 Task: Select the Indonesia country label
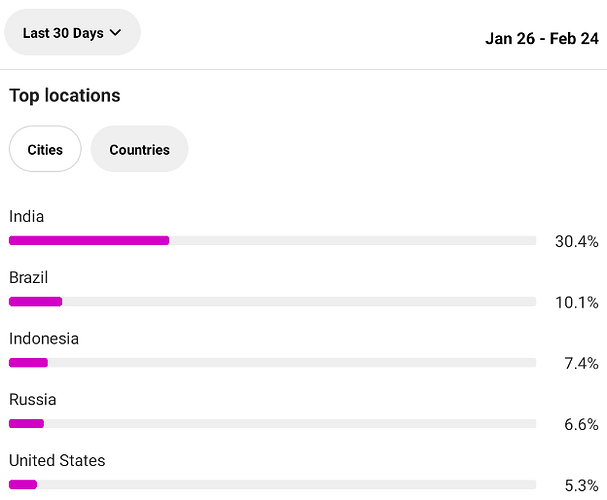44,339
